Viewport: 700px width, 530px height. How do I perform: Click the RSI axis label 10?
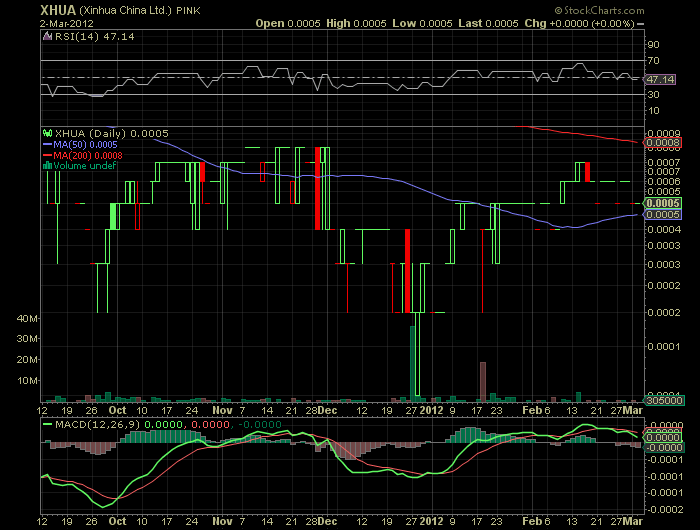pos(653,110)
